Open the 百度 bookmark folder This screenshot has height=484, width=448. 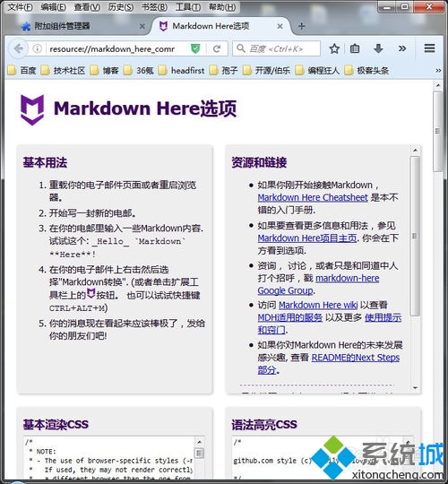click(22, 71)
